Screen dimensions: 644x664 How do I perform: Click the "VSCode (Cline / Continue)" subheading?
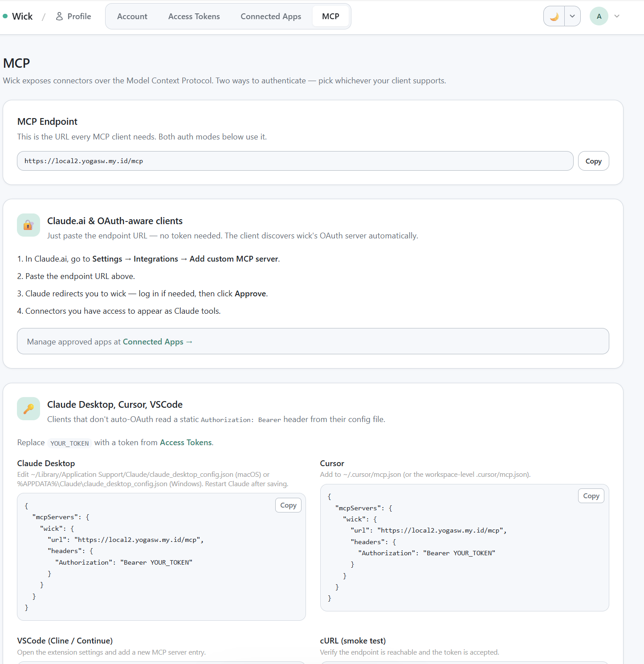pyautogui.click(x=65, y=641)
